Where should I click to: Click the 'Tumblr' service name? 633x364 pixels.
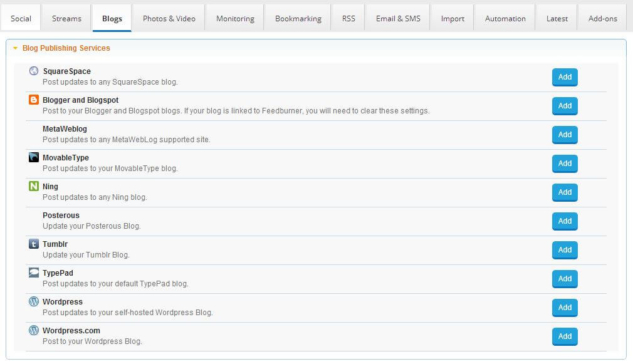[x=55, y=244]
